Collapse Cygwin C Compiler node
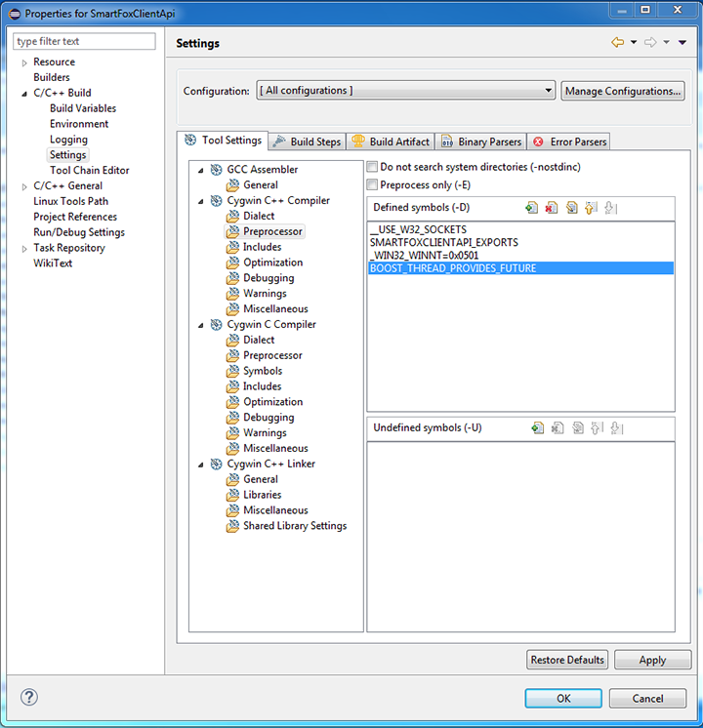This screenshot has height=728, width=703. click(201, 326)
